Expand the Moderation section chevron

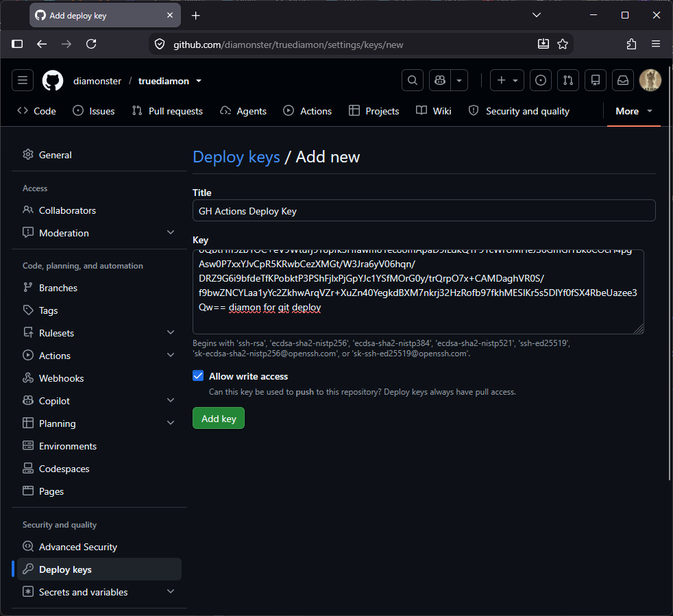(171, 233)
